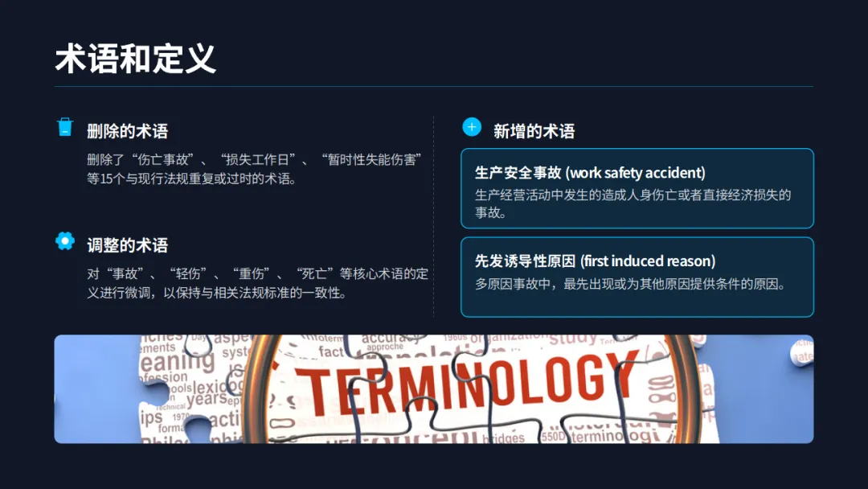Click the 删除的术语 heading
Screen dimensions: 868x489
pyautogui.click(x=127, y=131)
